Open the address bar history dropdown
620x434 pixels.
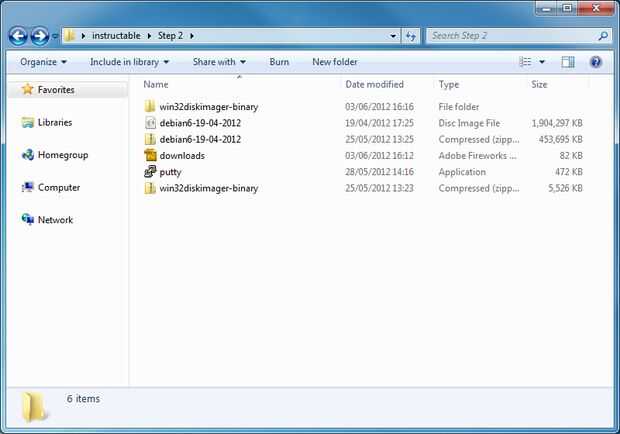(x=393, y=36)
